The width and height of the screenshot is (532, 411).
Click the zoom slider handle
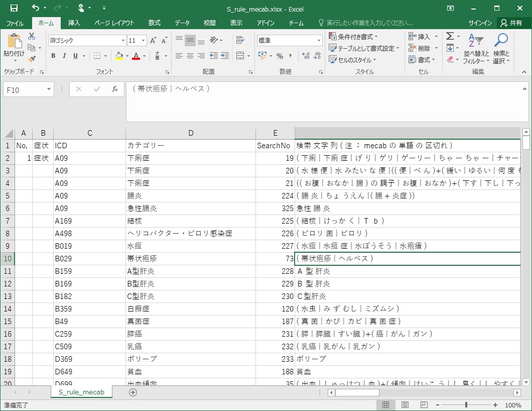(x=466, y=405)
